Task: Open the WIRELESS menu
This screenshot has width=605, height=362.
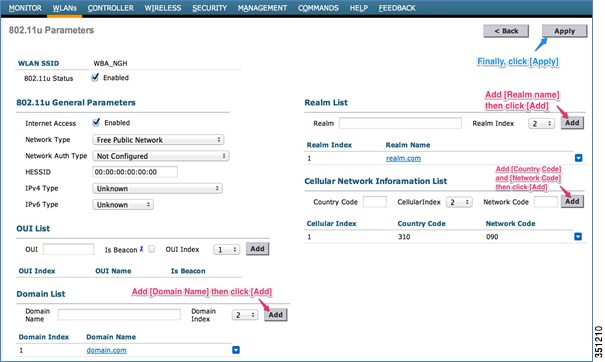Action: [x=163, y=8]
